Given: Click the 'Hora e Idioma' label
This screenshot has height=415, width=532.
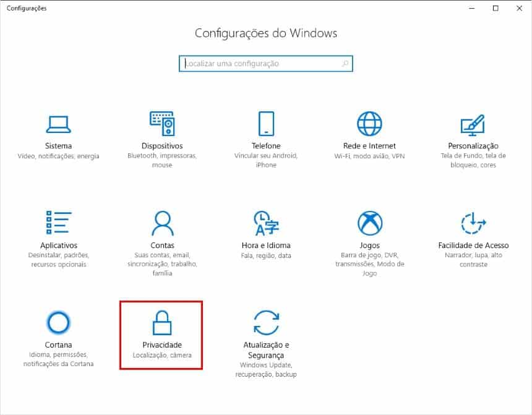Looking at the screenshot, I should (x=266, y=246).
